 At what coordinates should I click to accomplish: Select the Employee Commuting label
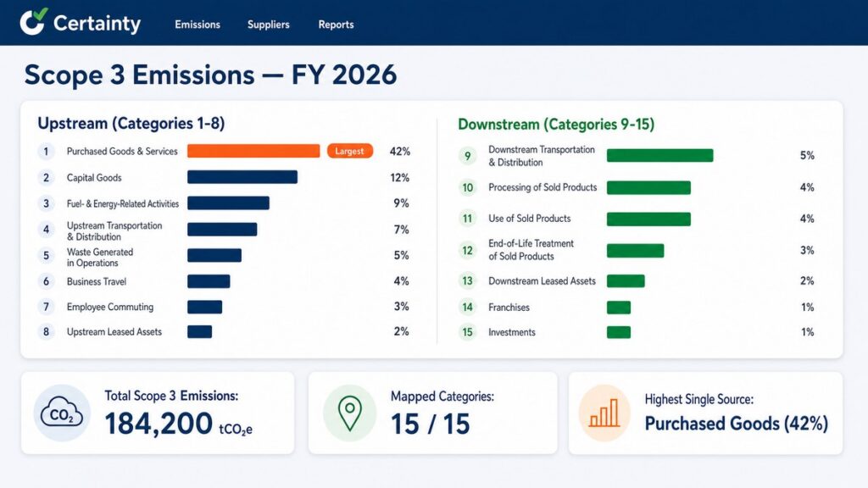pos(110,307)
